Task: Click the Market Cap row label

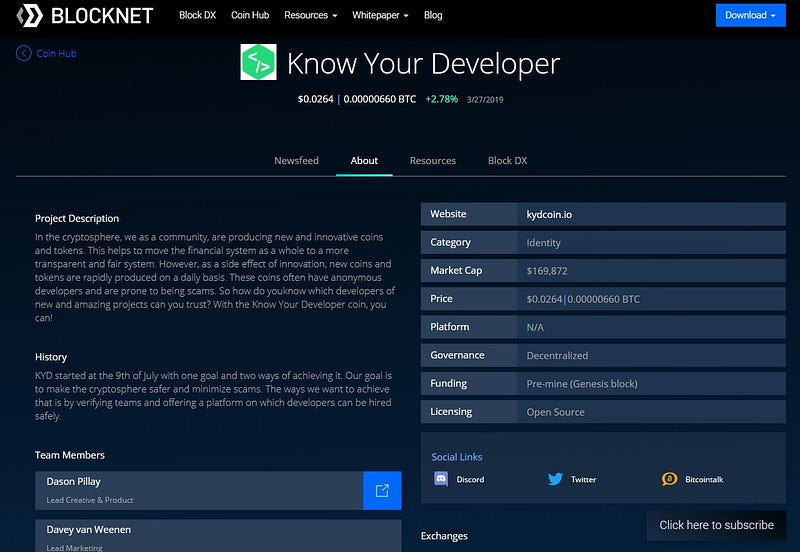Action: tap(456, 270)
